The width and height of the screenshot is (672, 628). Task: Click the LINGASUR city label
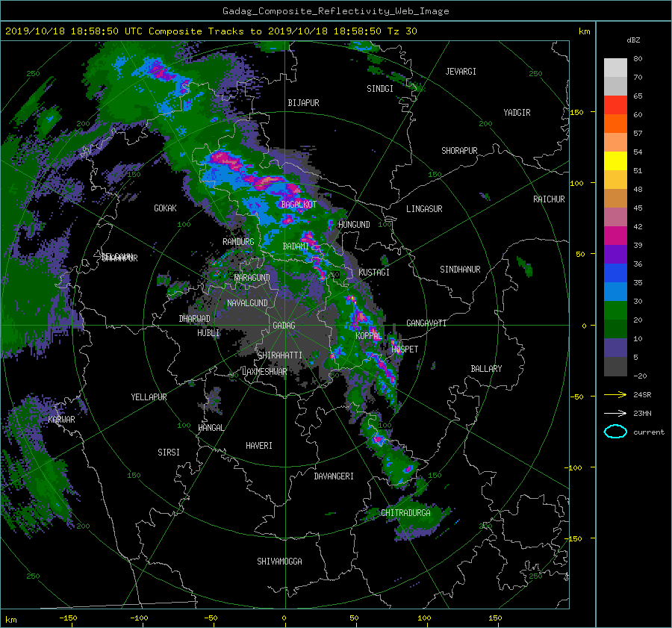pos(424,209)
